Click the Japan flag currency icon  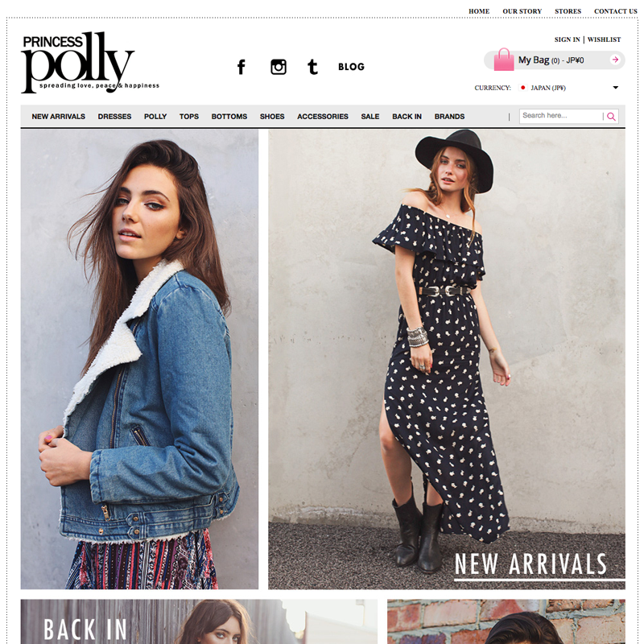pos(522,88)
